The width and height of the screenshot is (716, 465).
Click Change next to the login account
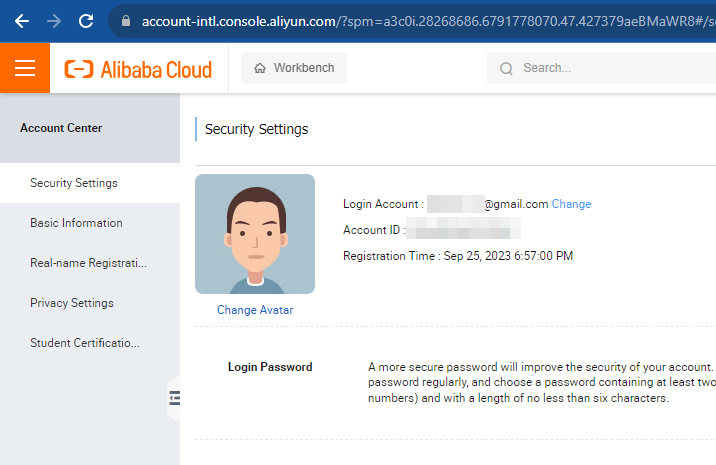coord(571,204)
